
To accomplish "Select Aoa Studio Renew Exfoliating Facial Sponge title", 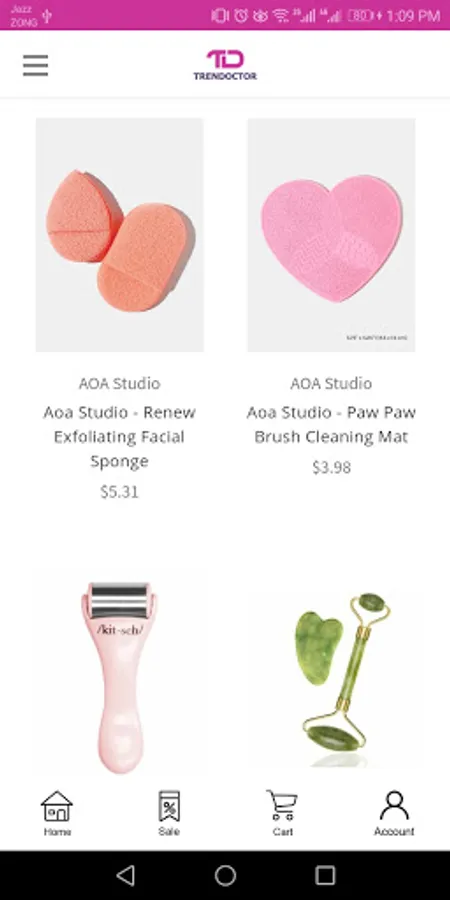I will pos(119,437).
